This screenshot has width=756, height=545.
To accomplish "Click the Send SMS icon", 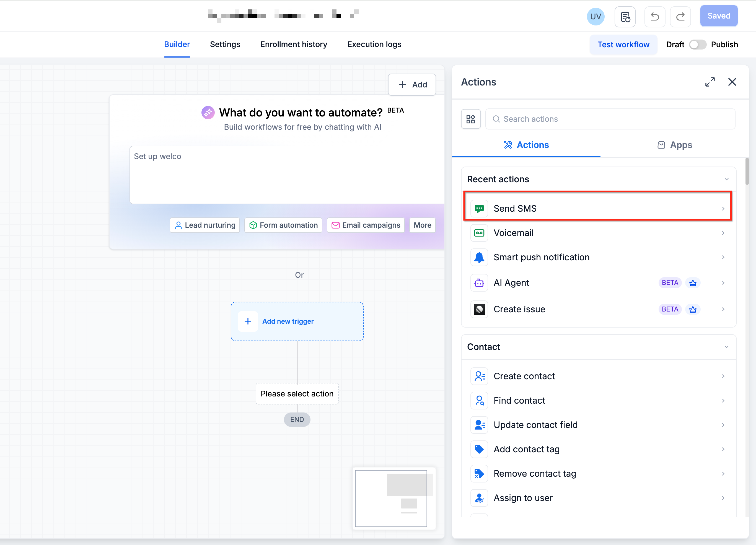I will pos(479,209).
